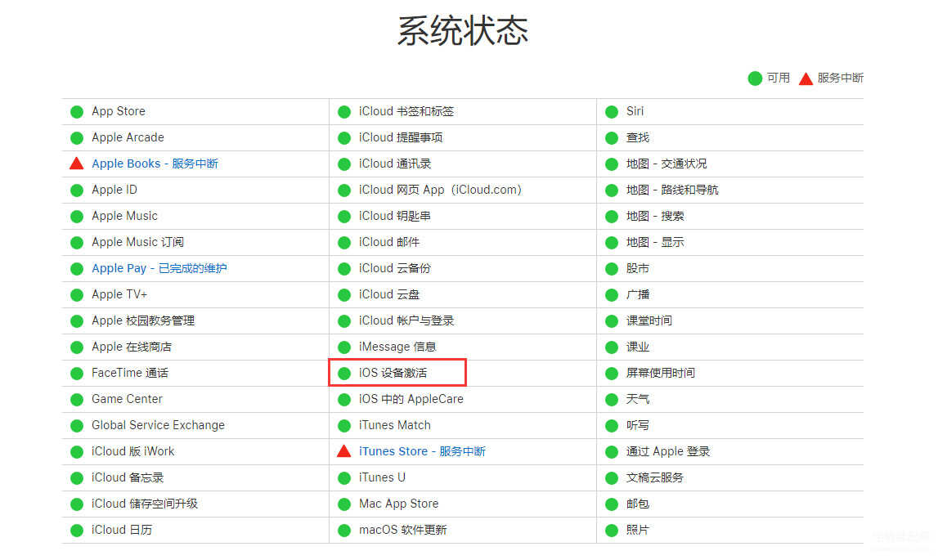Click the red 服务中断 legend triangle
Viewport: 938px width, 560px height.
(x=806, y=78)
